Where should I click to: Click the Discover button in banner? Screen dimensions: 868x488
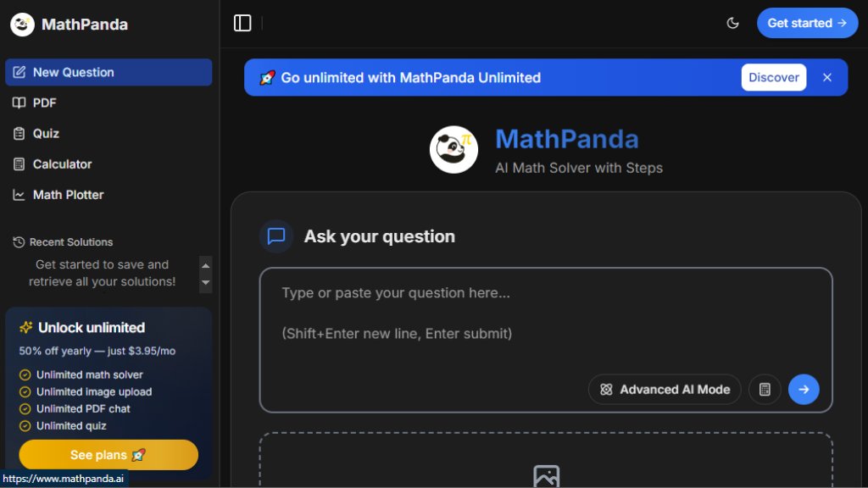point(773,77)
